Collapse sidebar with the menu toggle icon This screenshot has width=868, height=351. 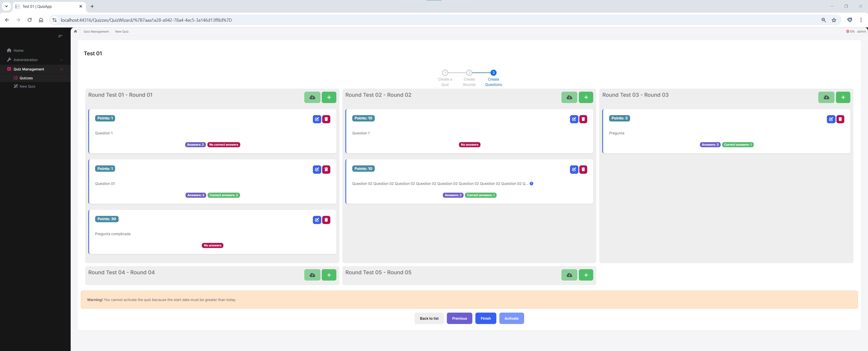point(60,36)
